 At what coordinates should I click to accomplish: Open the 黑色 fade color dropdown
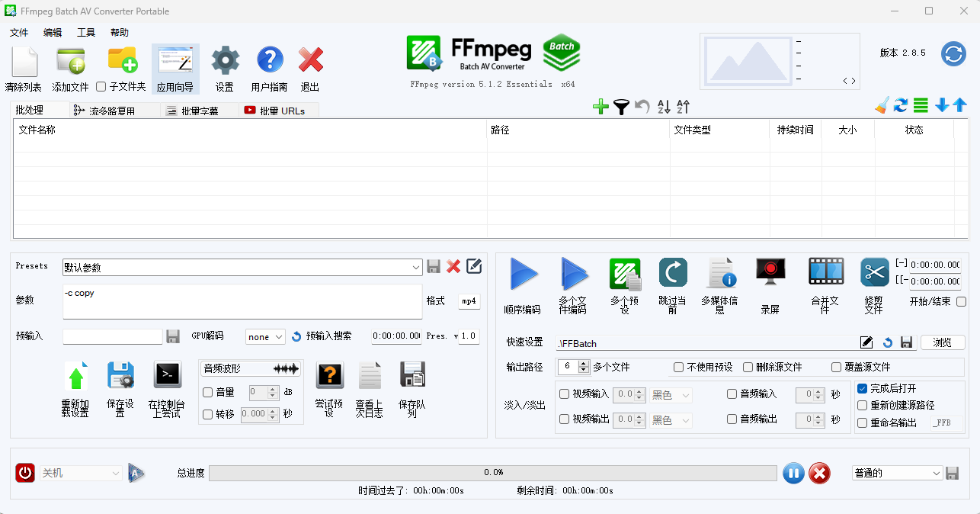click(x=670, y=395)
